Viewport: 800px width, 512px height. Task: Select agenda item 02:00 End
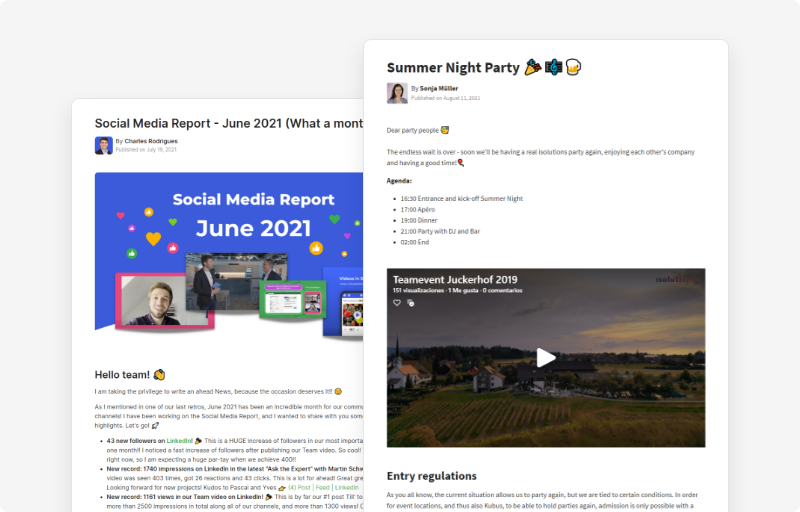tap(415, 242)
